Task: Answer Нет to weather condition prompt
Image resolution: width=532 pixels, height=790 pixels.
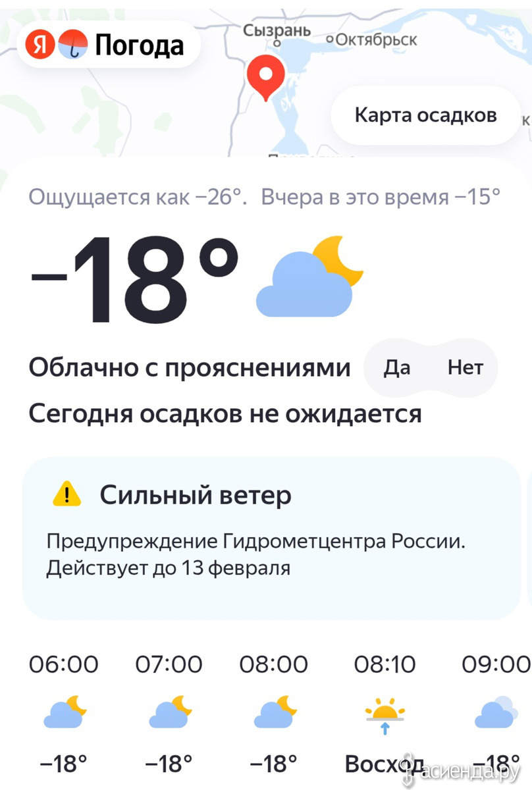Action: (x=465, y=367)
